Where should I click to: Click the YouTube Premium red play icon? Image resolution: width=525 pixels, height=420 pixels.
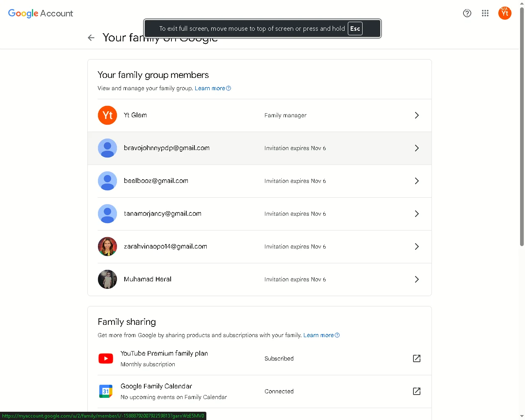click(x=106, y=358)
